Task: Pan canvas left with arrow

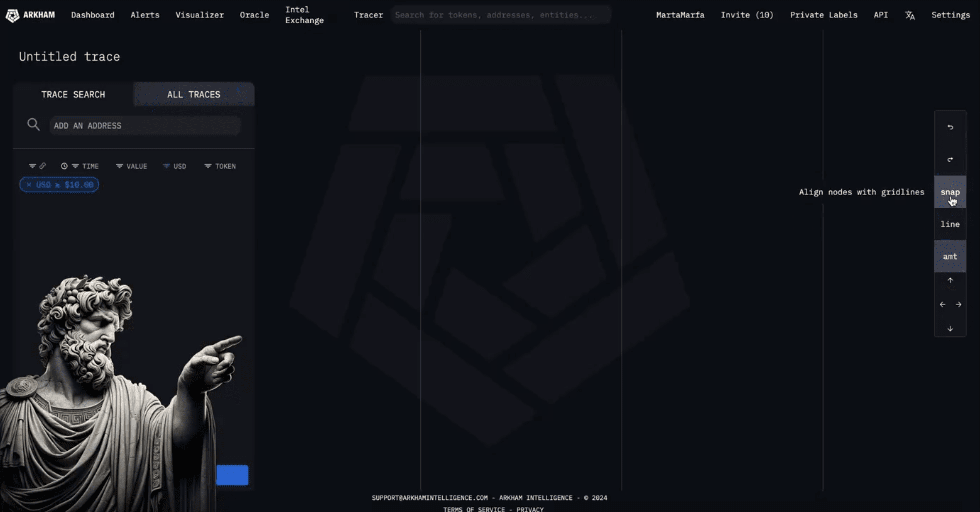Action: (942, 304)
